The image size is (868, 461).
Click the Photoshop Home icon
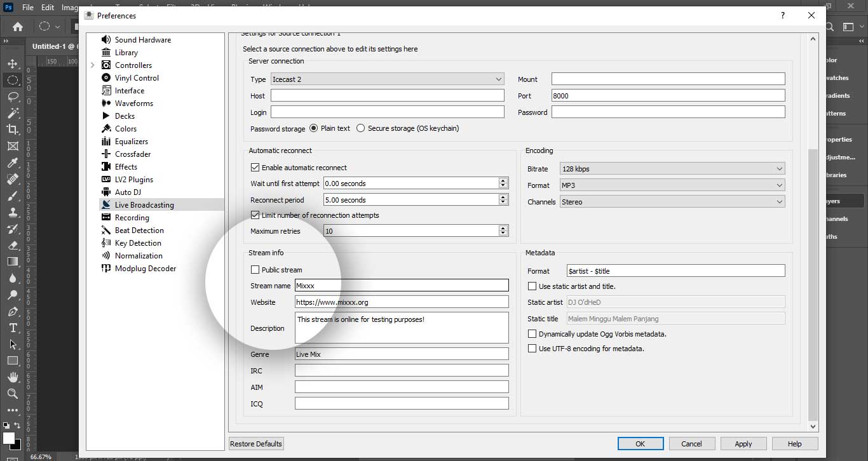point(18,27)
